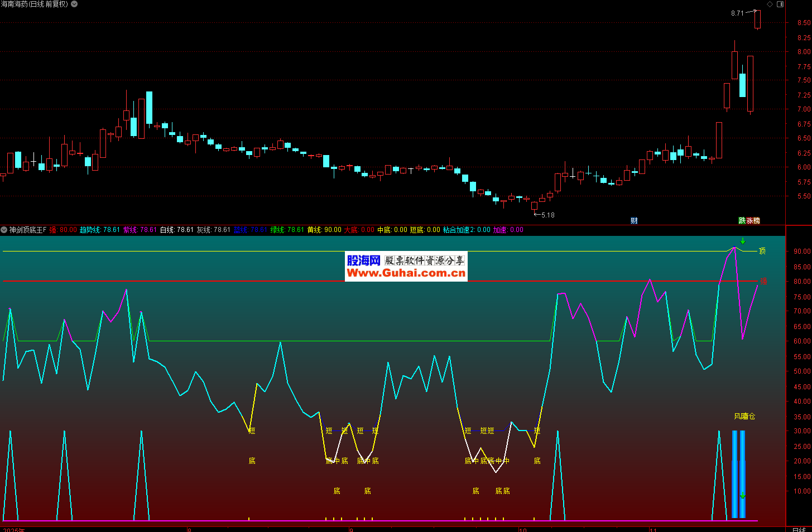Viewport: 812px width, 532px height.
Task: Click the yellow 顶 label at line end
Action: (762, 251)
